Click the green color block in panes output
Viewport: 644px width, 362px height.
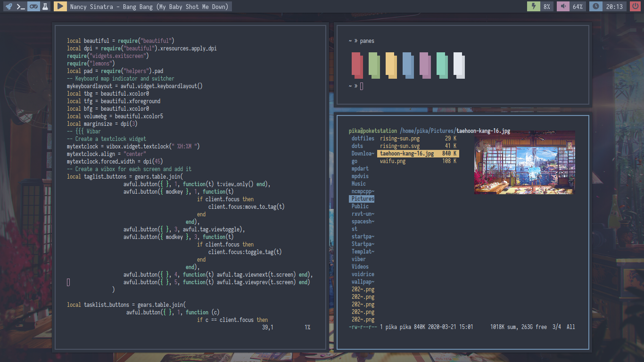click(374, 65)
